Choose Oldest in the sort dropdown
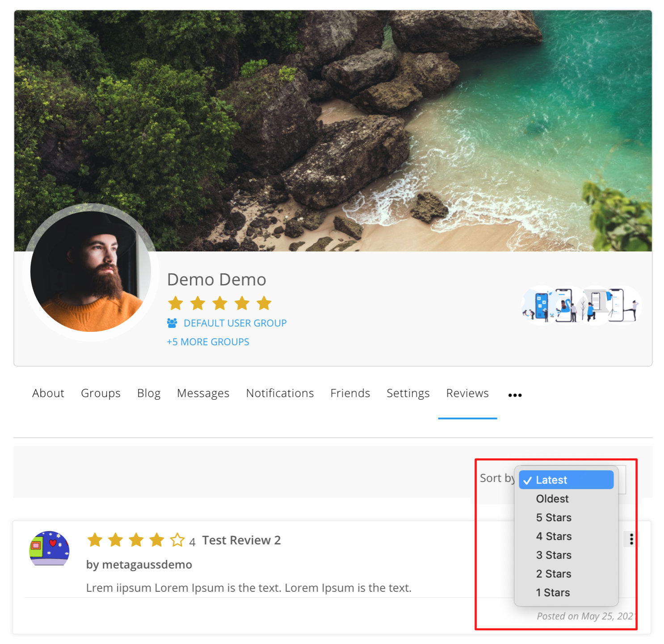 (x=552, y=499)
